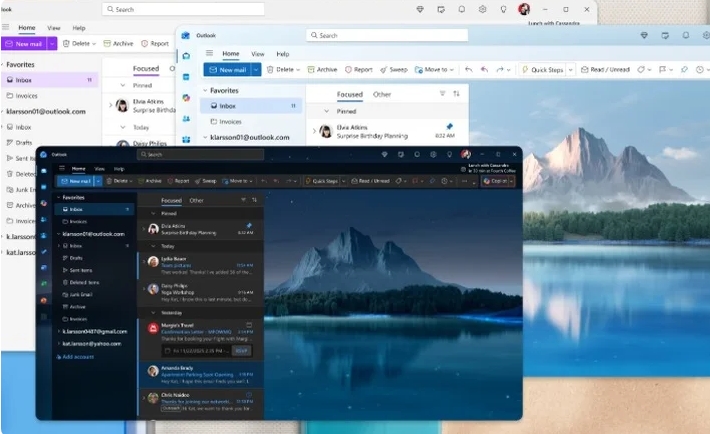This screenshot has height=434, width=710.
Task: Click New mail button in light blue window
Action: [x=228, y=69]
